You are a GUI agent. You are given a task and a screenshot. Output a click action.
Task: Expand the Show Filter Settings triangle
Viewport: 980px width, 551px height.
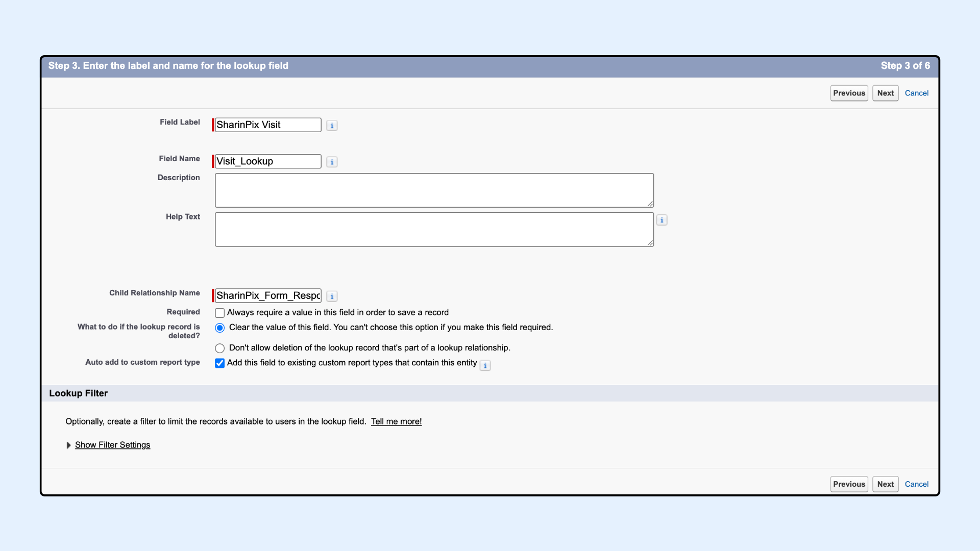pos(68,445)
